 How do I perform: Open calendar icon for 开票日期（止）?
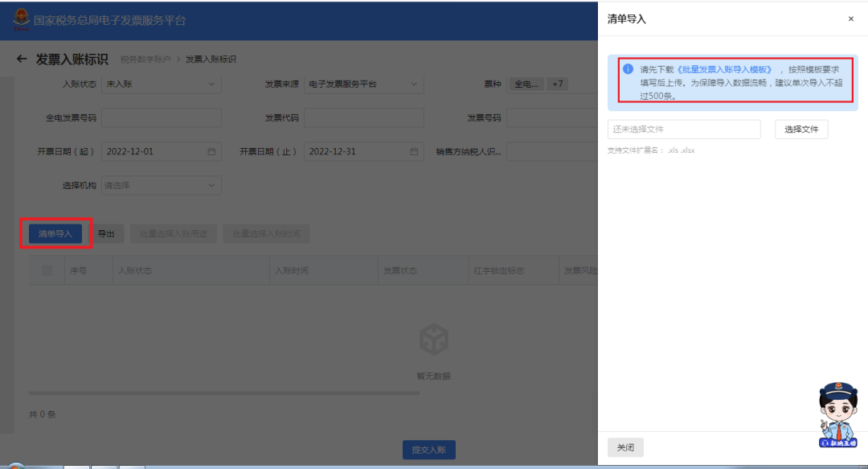click(414, 151)
